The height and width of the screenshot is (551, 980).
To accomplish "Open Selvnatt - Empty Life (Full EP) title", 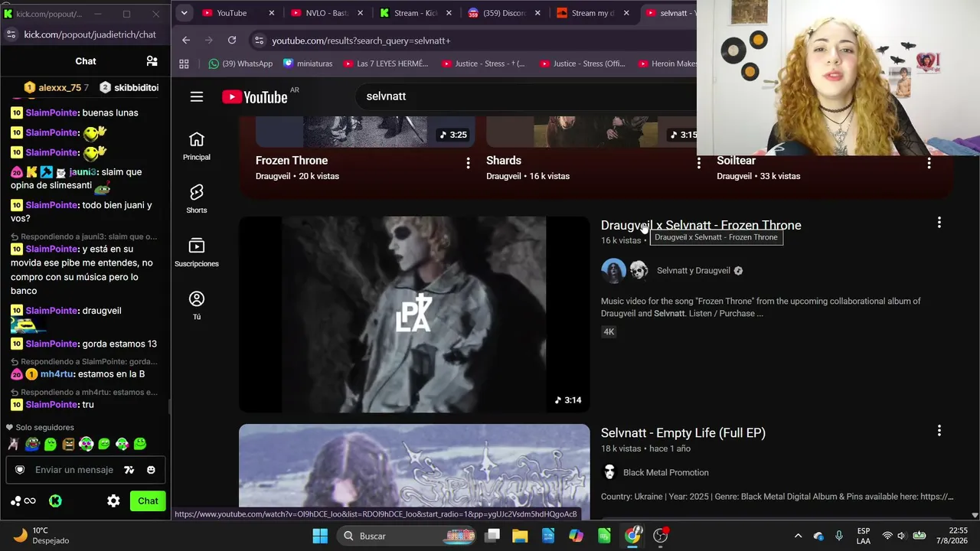I will (683, 432).
